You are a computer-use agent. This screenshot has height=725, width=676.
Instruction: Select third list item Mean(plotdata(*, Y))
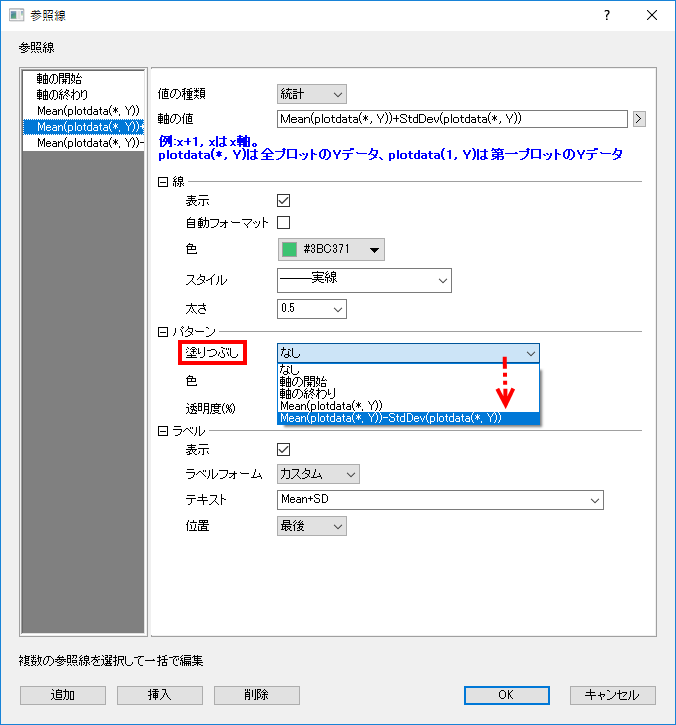(83, 111)
